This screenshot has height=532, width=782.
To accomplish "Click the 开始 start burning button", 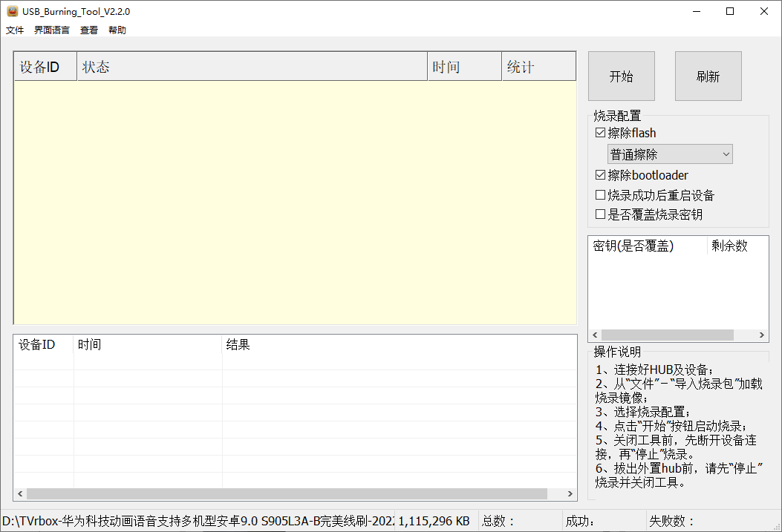I will [x=621, y=76].
